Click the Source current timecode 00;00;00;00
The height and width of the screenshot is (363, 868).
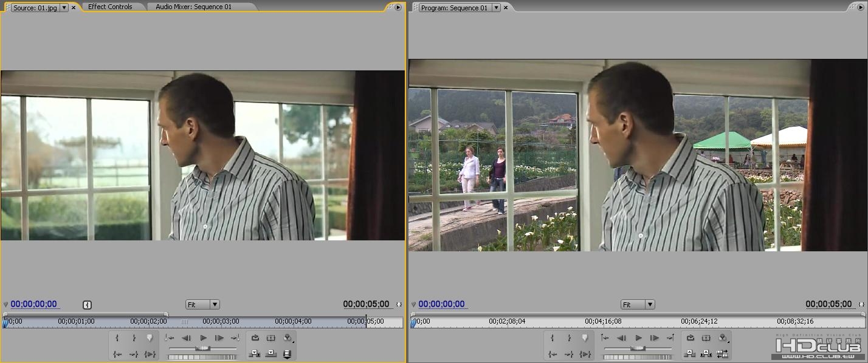pos(33,305)
